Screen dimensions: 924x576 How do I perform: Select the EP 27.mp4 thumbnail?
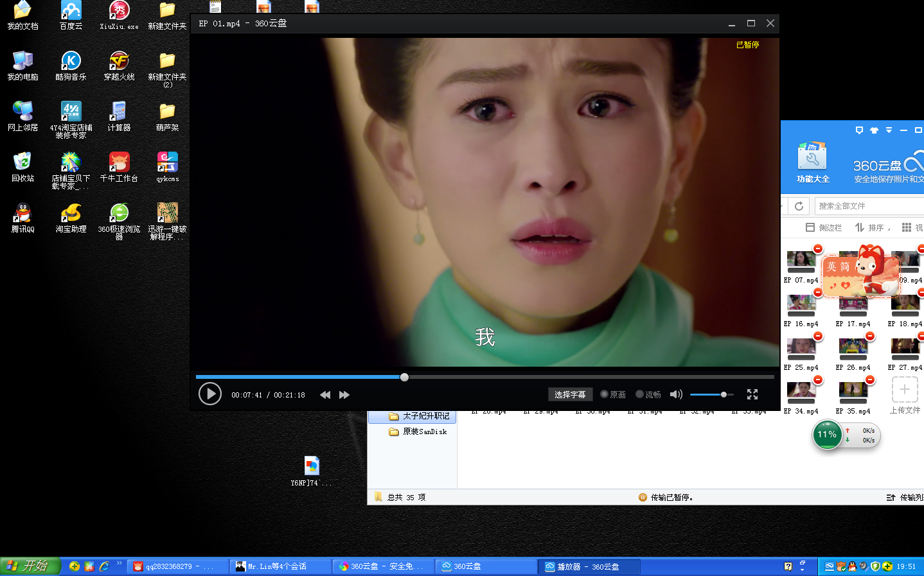(x=905, y=347)
